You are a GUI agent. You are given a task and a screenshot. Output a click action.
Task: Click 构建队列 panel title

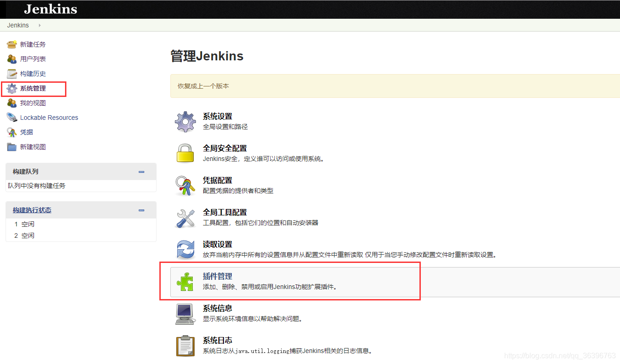[26, 172]
